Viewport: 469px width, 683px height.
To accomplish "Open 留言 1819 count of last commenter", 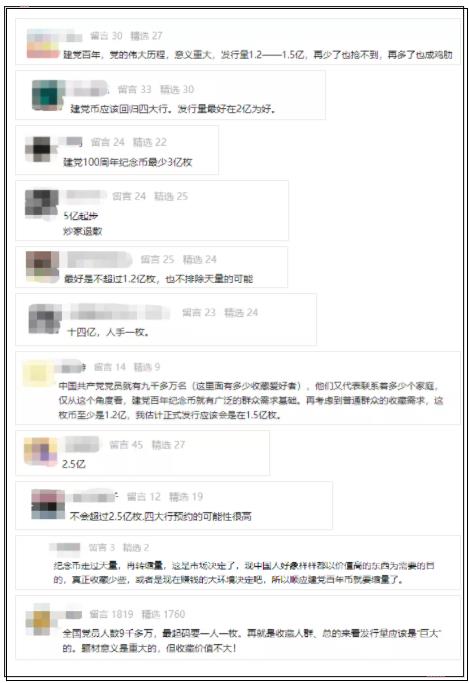I will 111,614.
